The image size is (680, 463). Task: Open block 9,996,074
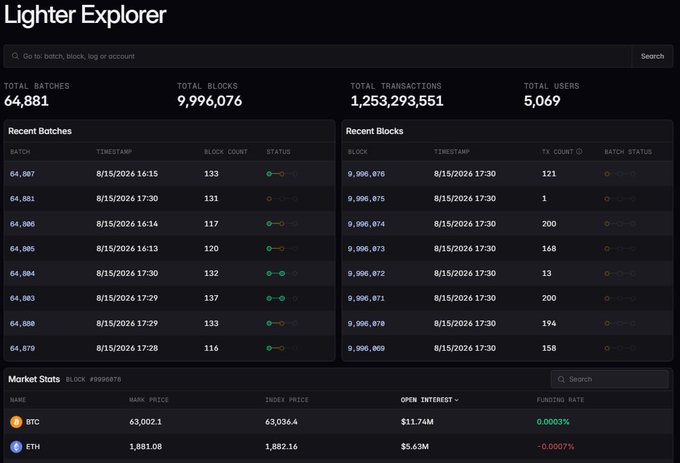click(366, 224)
